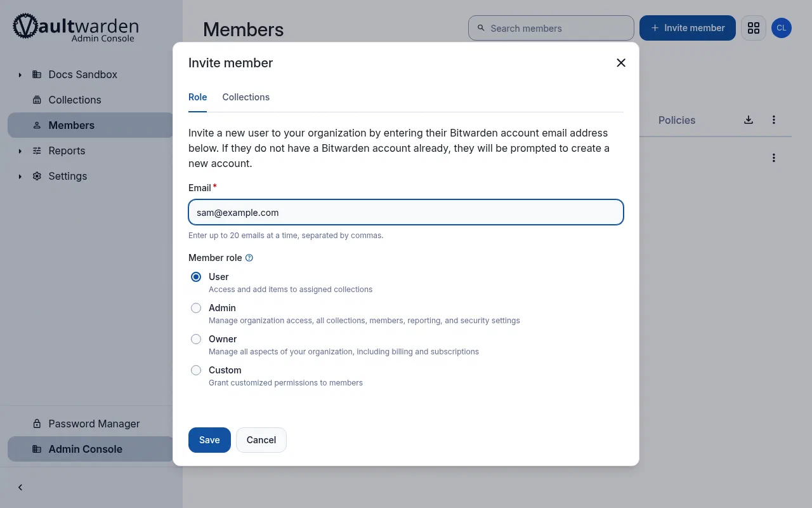Expand the Docs Sandbox tree arrow
The width and height of the screenshot is (812, 508).
point(20,75)
